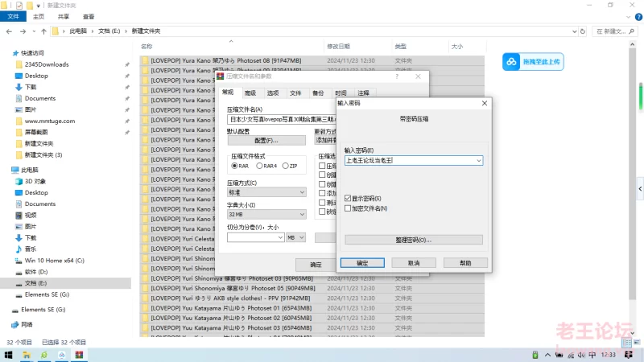
Task: Click the up-one-level arrow in Explorer
Action: (43, 31)
